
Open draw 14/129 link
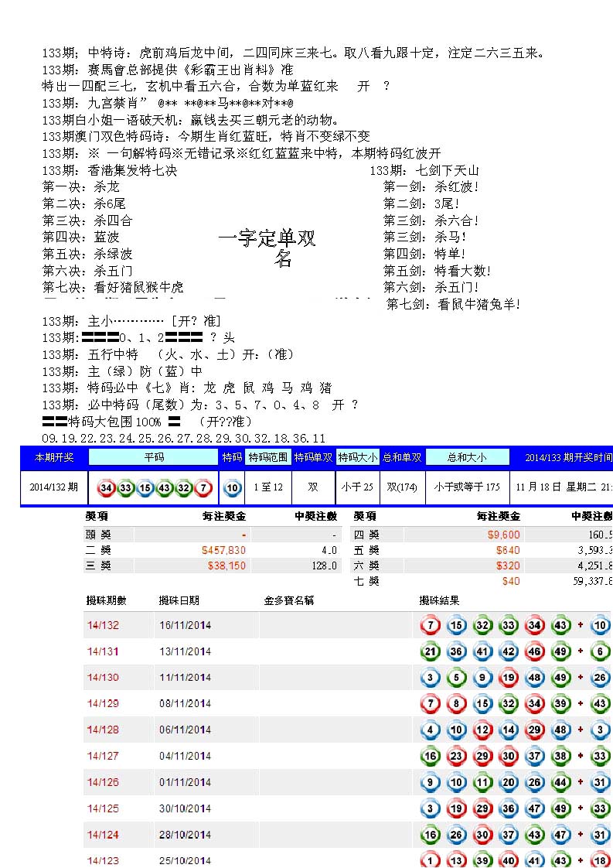click(103, 703)
